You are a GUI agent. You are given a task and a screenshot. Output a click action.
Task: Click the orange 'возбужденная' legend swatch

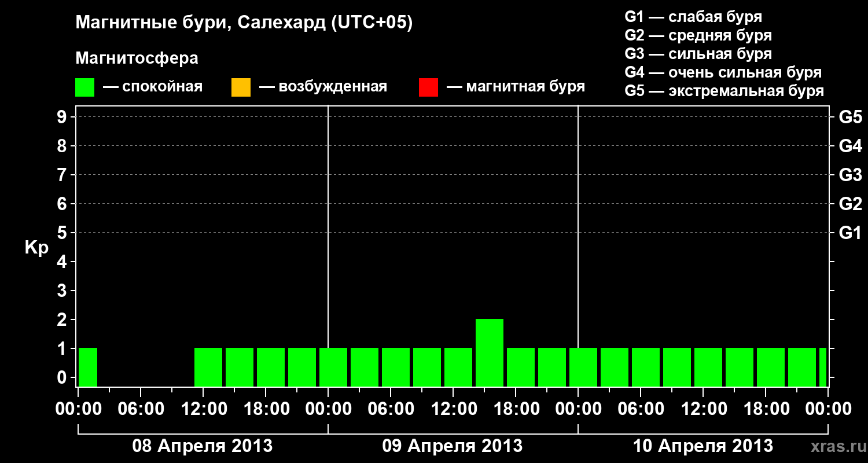click(241, 87)
